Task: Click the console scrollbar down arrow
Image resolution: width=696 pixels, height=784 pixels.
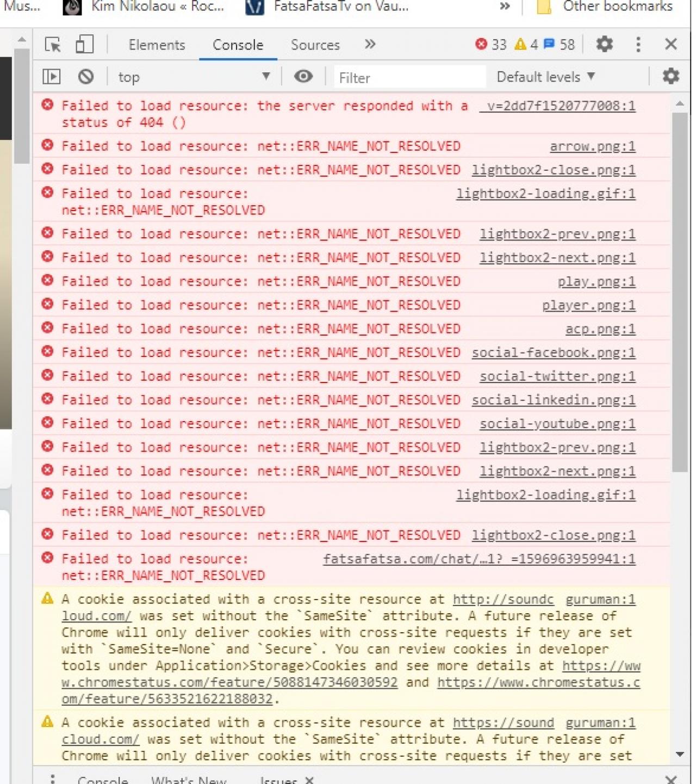Action: (680, 754)
